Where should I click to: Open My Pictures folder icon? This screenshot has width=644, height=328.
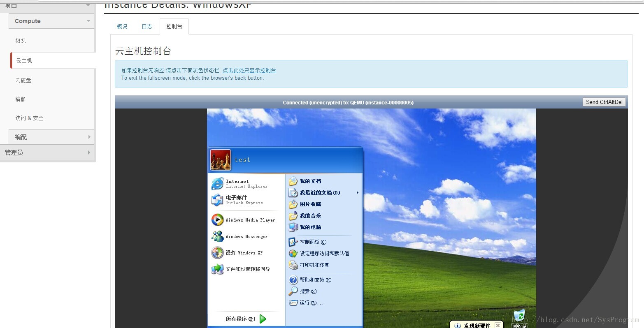pos(293,204)
